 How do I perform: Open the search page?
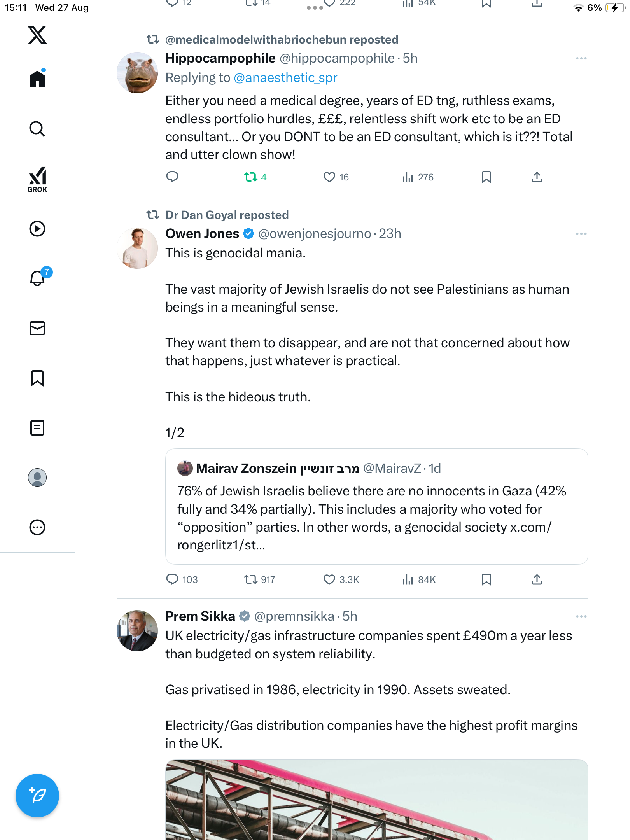pos(37,129)
